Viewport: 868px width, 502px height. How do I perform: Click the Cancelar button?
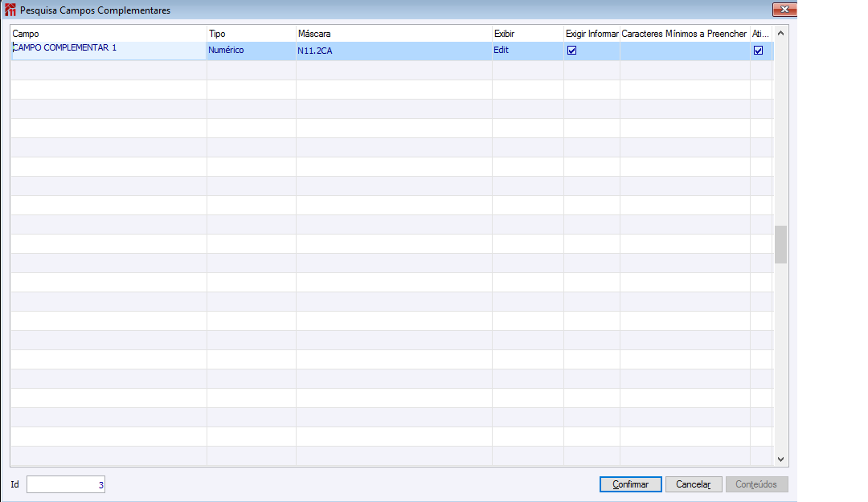tap(694, 484)
